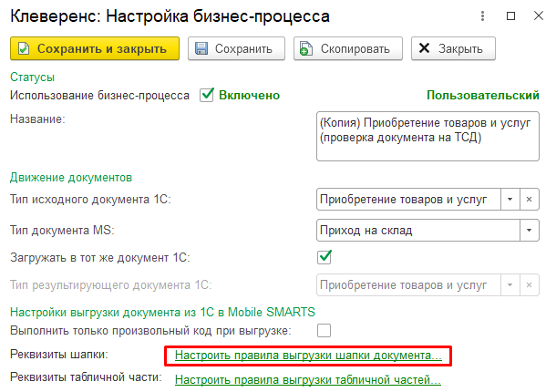Open 'Настроить правила выгрузки табличной частей' link
The width and height of the screenshot is (546, 392).
[x=308, y=379]
